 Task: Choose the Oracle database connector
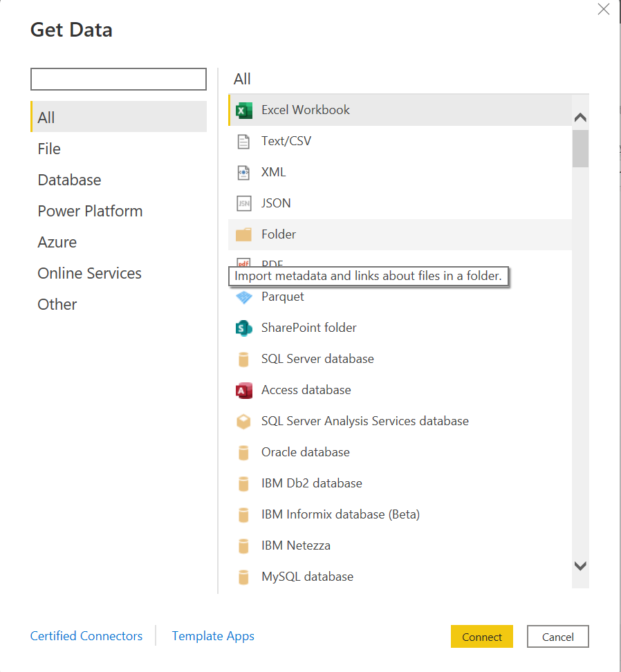click(x=305, y=452)
